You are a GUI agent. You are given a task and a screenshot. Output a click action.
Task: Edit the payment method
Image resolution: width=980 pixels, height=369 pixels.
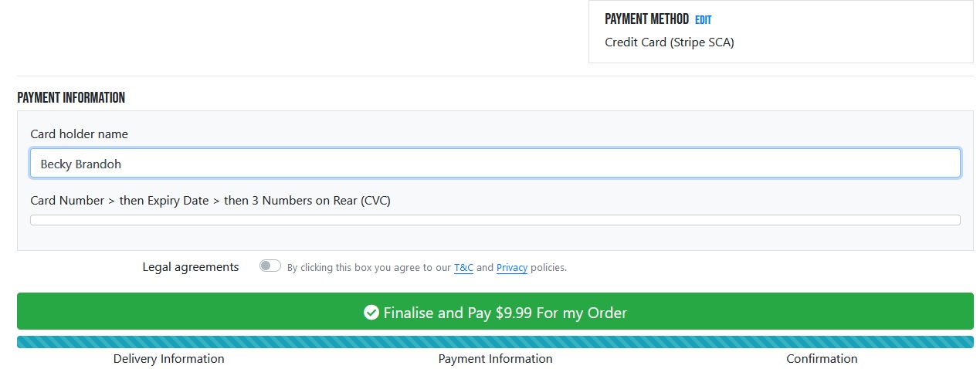point(703,20)
